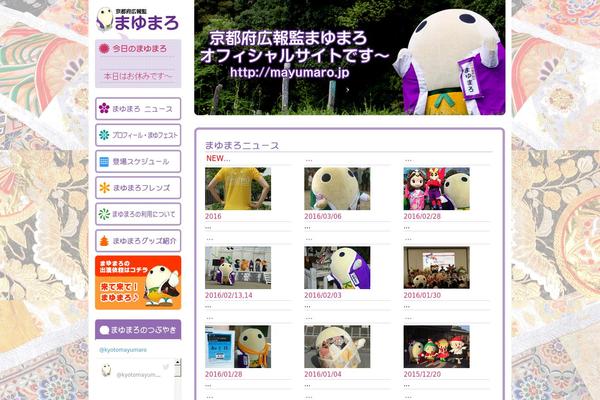
Task: Click the speech bubble icon in まゆまろのつぶやき
Action: (x=104, y=330)
